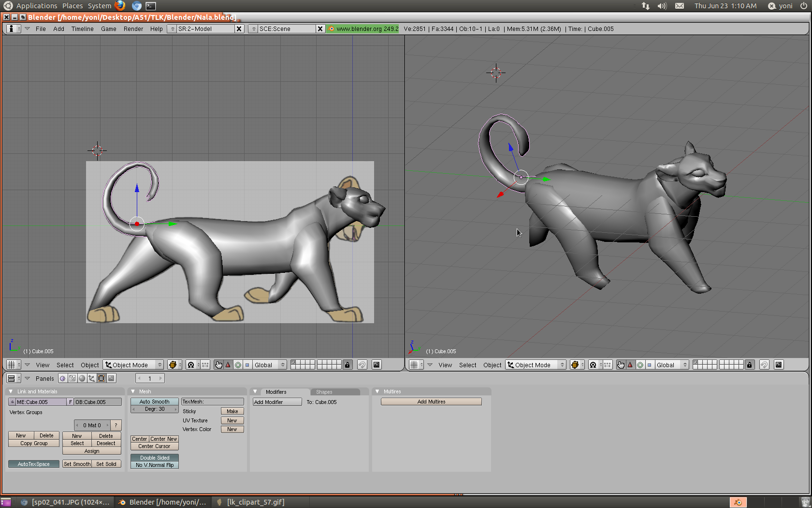Viewport: 812px width, 508px height.
Task: Switch to the Shapes tab
Action: point(324,392)
